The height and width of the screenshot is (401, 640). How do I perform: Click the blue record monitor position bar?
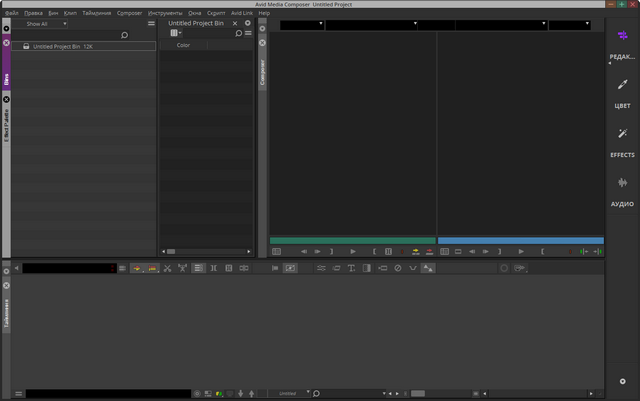click(521, 241)
